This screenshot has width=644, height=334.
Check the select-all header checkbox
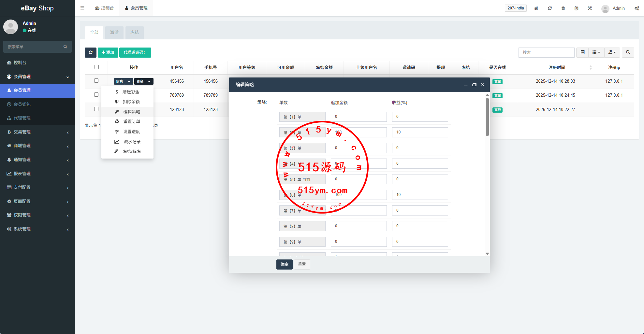[x=96, y=67]
